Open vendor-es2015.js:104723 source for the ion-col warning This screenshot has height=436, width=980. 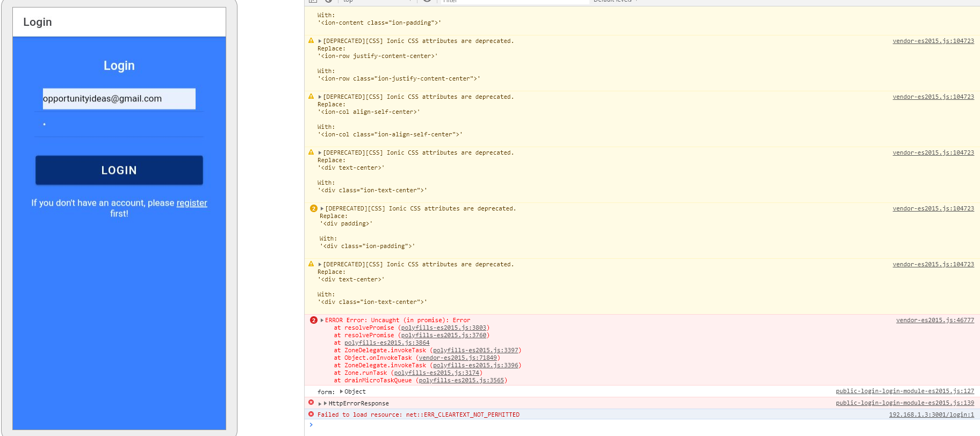click(x=933, y=97)
